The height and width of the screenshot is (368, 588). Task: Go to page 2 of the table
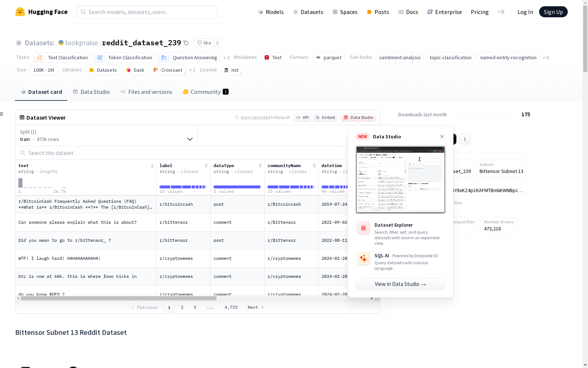pos(182,307)
